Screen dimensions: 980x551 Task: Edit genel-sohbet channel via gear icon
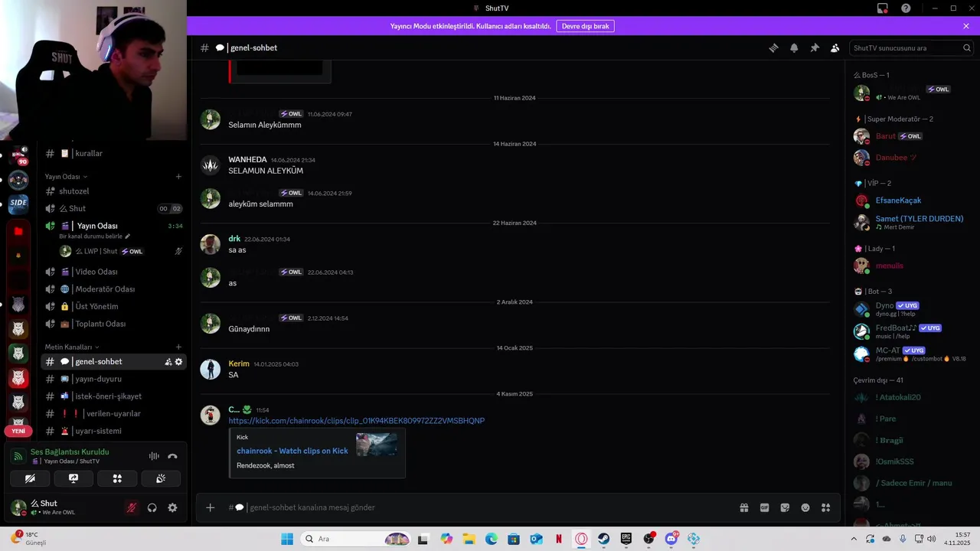coord(178,362)
